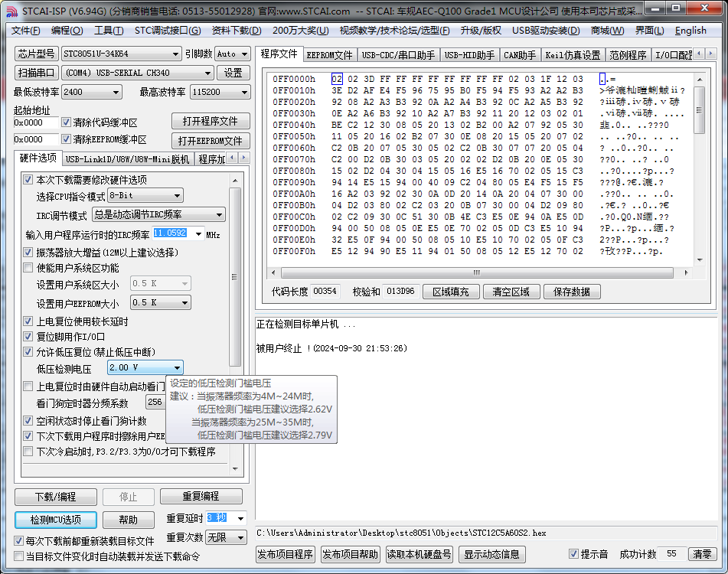The image size is (728, 574).
Task: Click left arrow of hardware options tab strip
Action: click(x=233, y=158)
